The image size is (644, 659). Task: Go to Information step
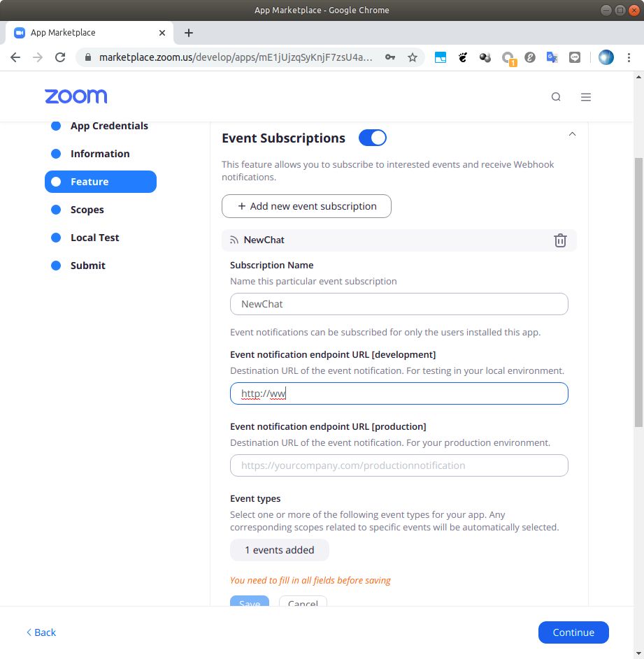(100, 154)
